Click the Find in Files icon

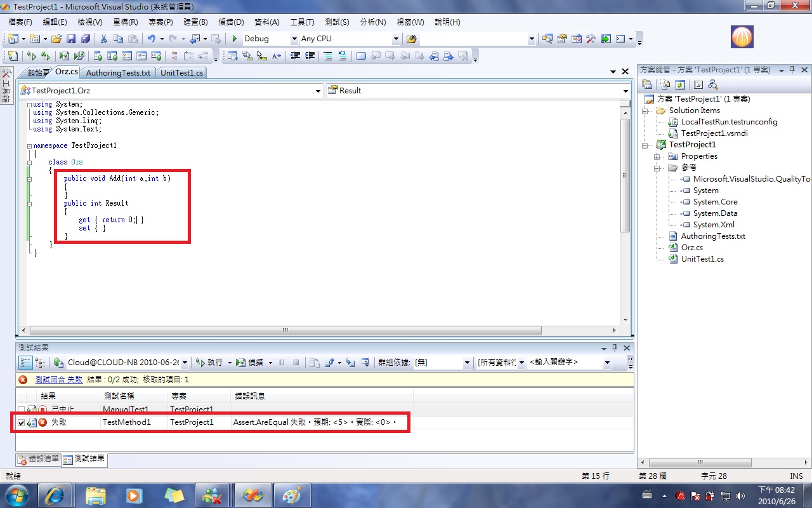411,39
